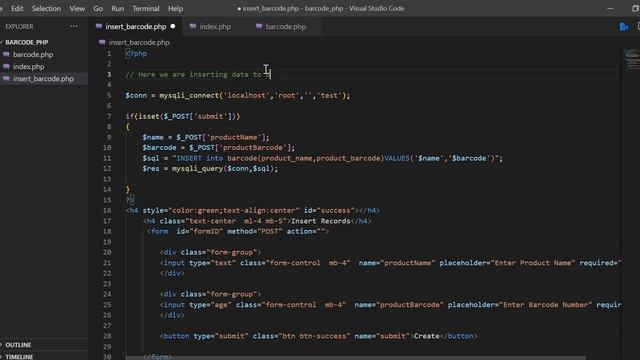
Task: Click insert_barcode.php in the breadcrumb bar
Action: click(139, 42)
